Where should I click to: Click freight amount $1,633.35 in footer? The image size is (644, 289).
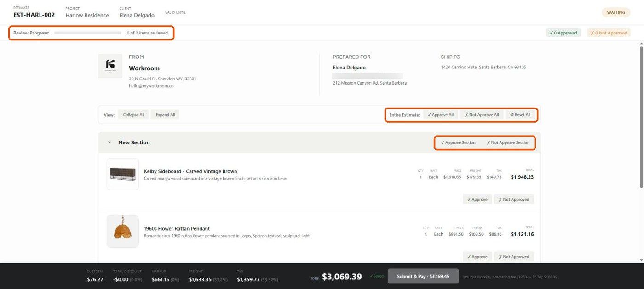(x=200, y=279)
